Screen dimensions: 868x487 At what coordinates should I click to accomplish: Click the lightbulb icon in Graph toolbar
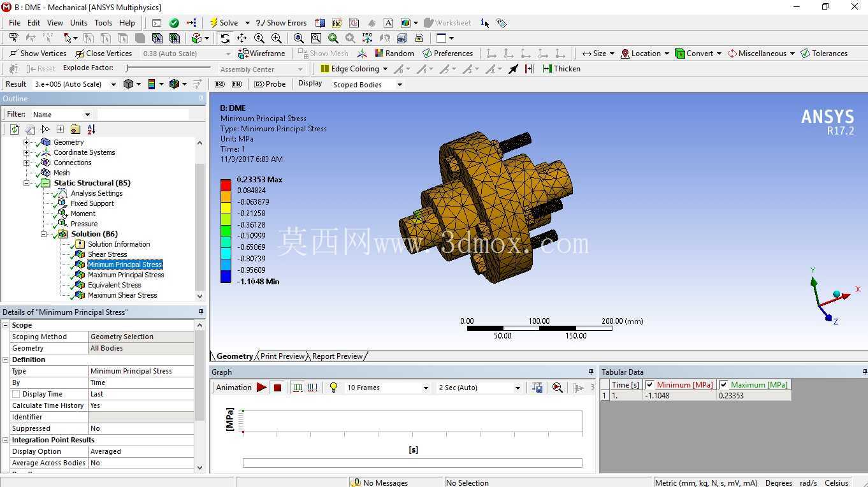(333, 388)
